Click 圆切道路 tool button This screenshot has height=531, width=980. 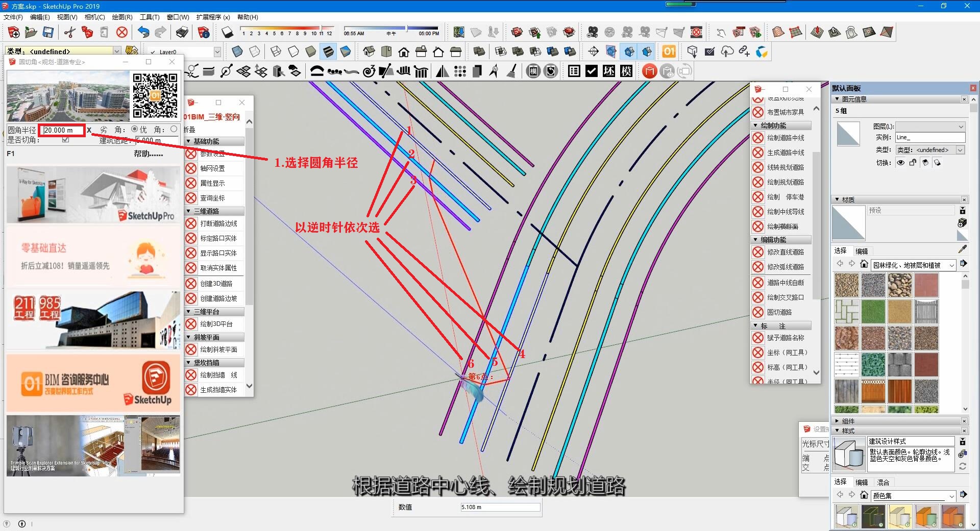point(779,312)
